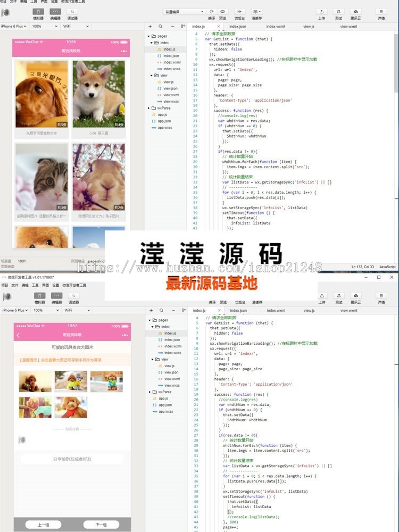The image size is (399, 532).
Task: Toggle the debugger button in the bottom window
Action: coord(73,295)
